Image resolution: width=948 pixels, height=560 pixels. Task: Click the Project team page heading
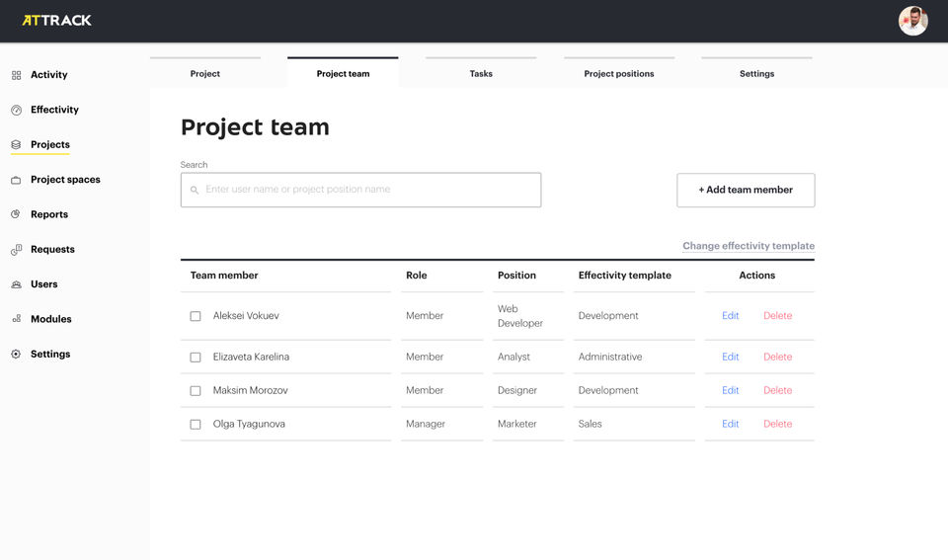pyautogui.click(x=255, y=127)
